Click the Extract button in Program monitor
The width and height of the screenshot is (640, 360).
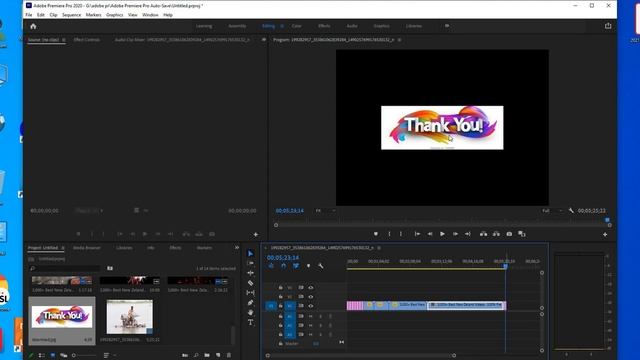[496, 234]
